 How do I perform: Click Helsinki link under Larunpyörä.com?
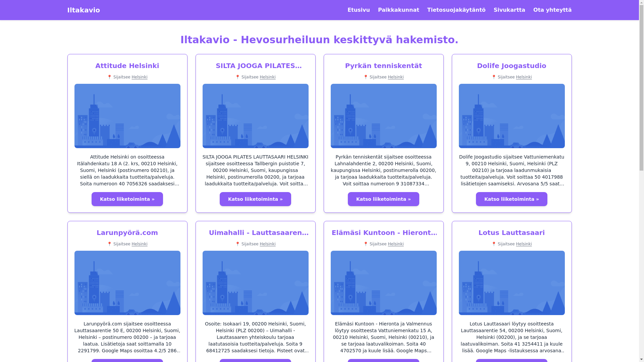click(x=140, y=244)
